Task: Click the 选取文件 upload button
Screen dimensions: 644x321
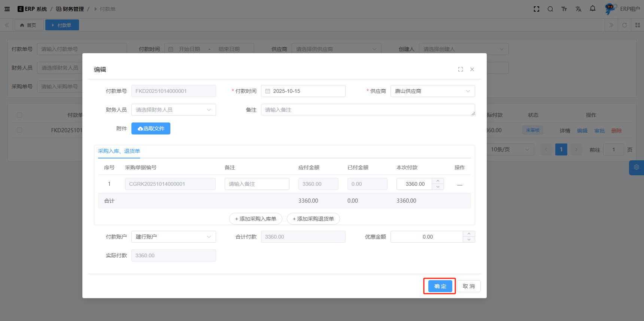Action: pos(151,128)
